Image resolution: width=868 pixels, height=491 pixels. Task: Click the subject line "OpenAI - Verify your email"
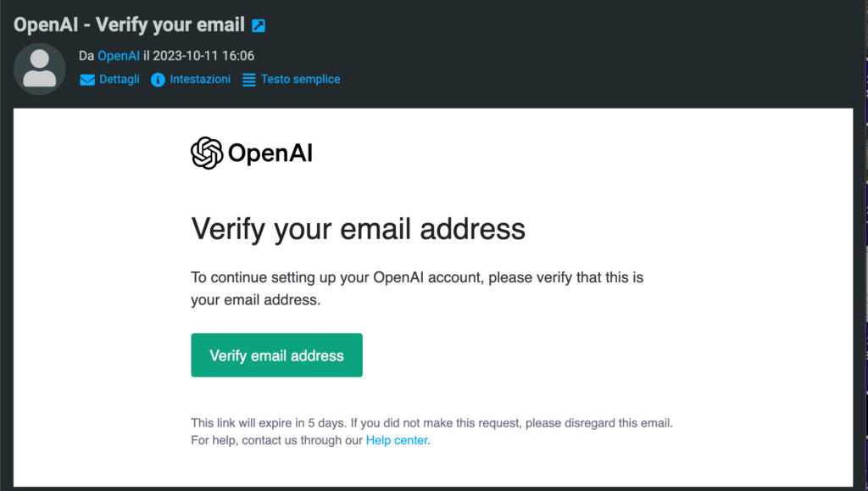coord(129,25)
